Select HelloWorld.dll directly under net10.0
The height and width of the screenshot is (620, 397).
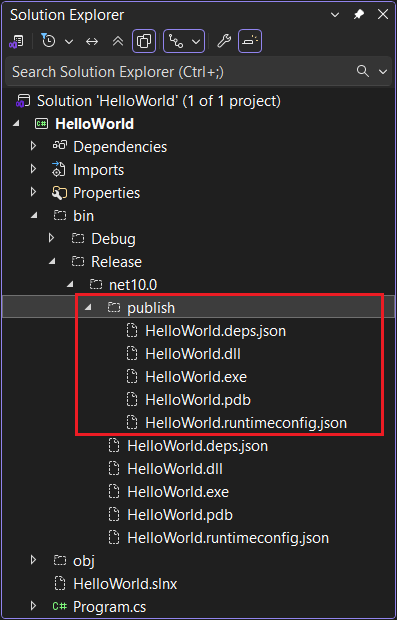(x=175, y=469)
